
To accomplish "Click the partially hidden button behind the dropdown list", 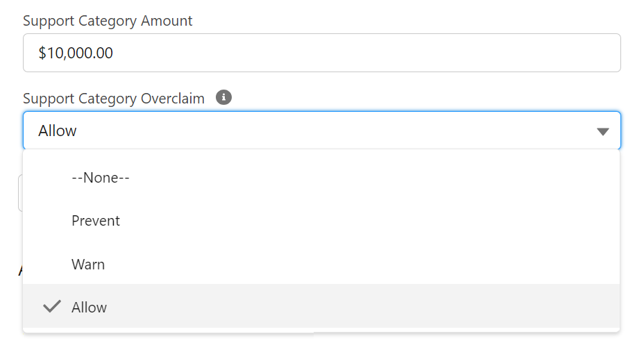I will click(21, 192).
